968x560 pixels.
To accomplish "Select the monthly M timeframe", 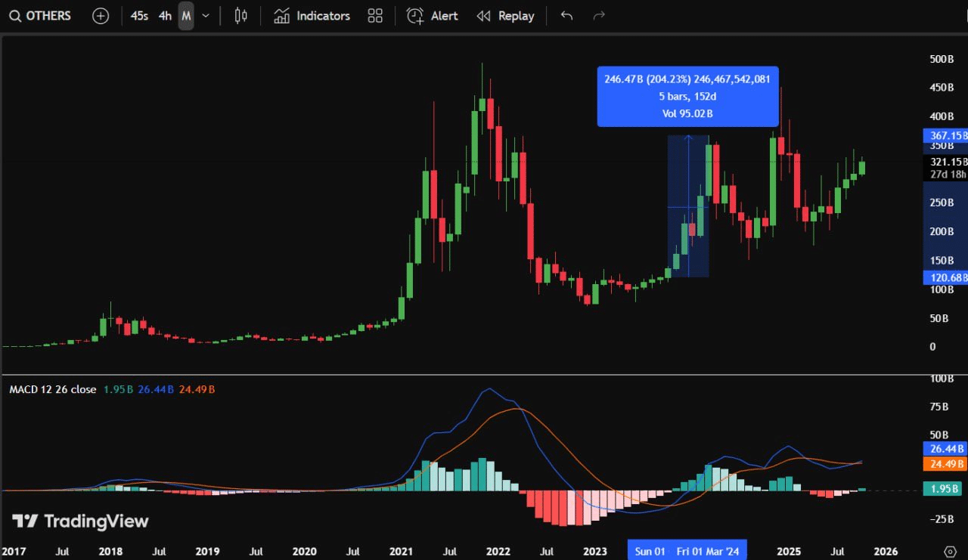I will pos(186,16).
